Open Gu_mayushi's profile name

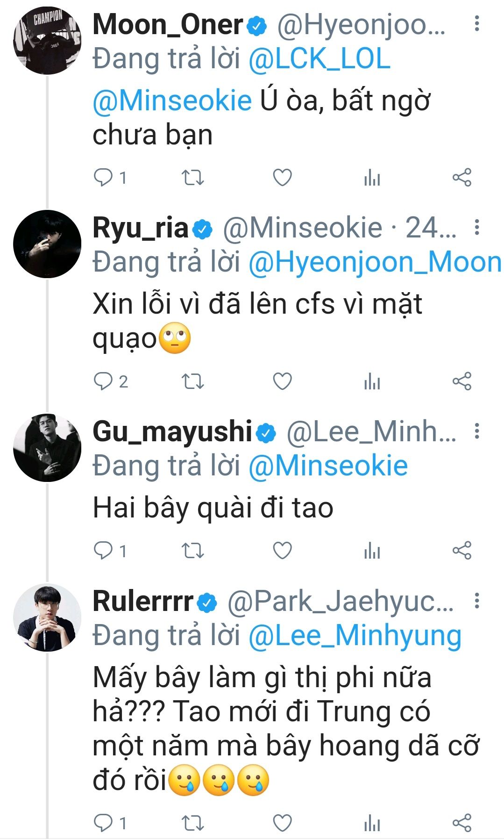click(x=172, y=431)
